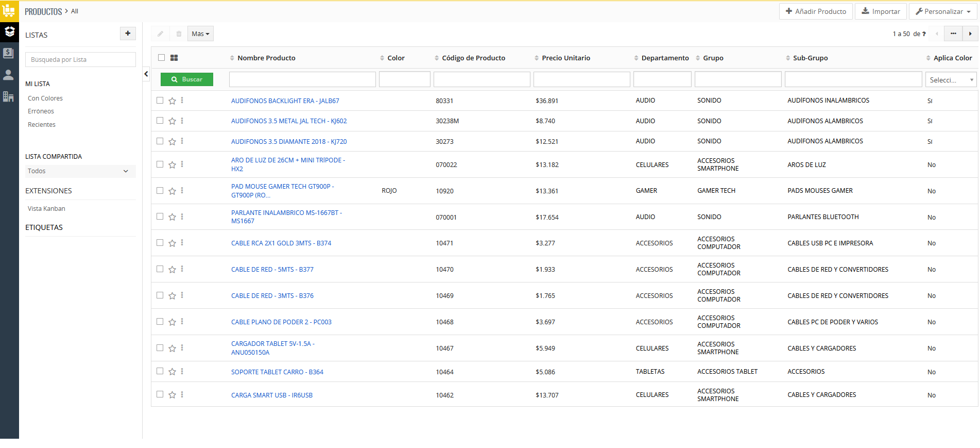Open the sales dollar sidebar icon
The height and width of the screenshot is (448, 980).
point(8,53)
